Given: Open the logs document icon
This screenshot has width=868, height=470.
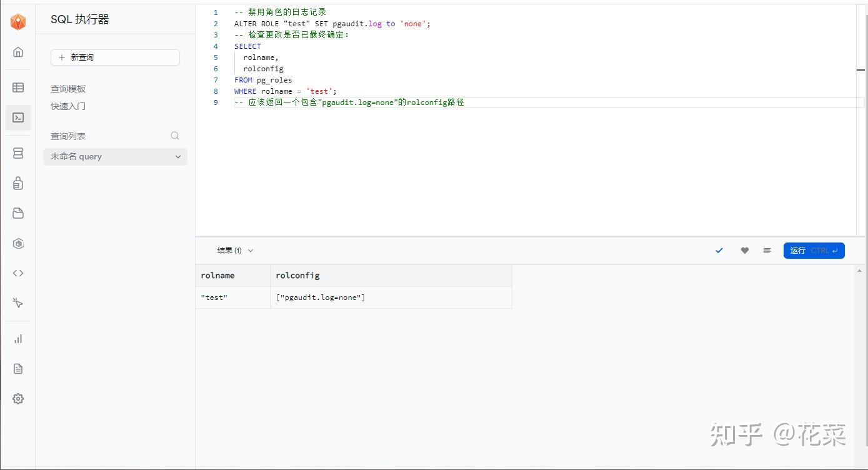Looking at the screenshot, I should (x=18, y=369).
